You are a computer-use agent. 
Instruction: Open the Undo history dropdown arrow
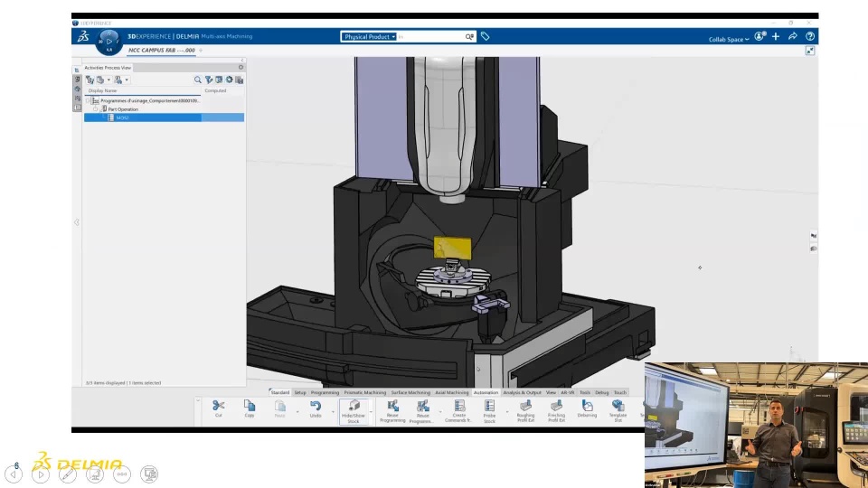pos(333,412)
